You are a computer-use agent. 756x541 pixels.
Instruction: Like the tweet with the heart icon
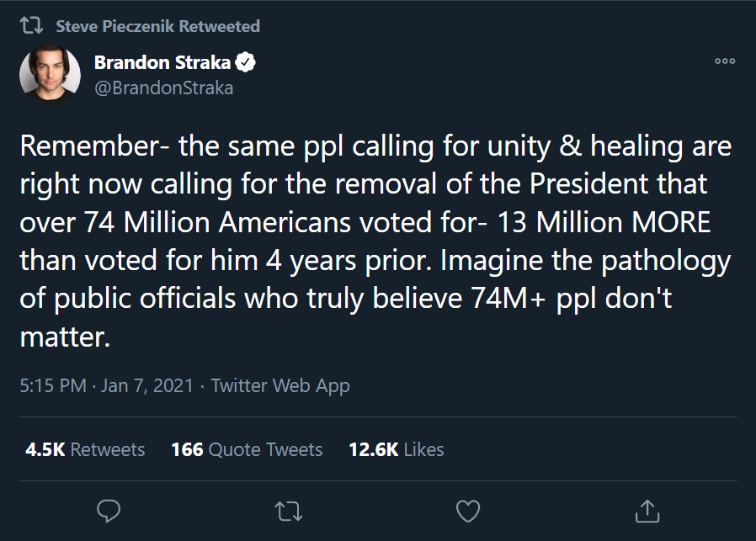468,512
